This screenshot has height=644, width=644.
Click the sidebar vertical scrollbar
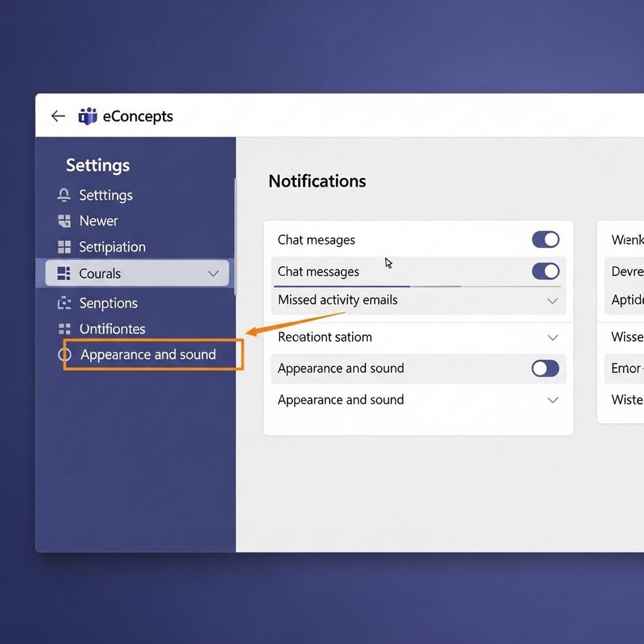(235, 237)
